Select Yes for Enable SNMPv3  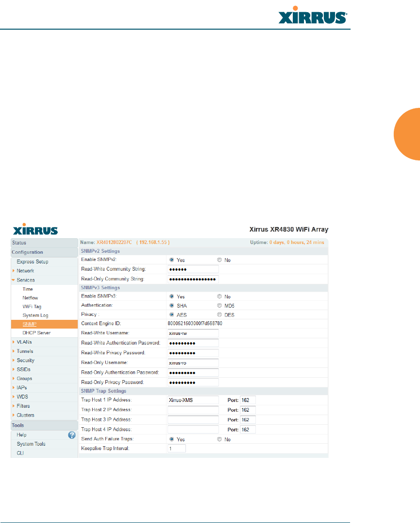(171, 296)
